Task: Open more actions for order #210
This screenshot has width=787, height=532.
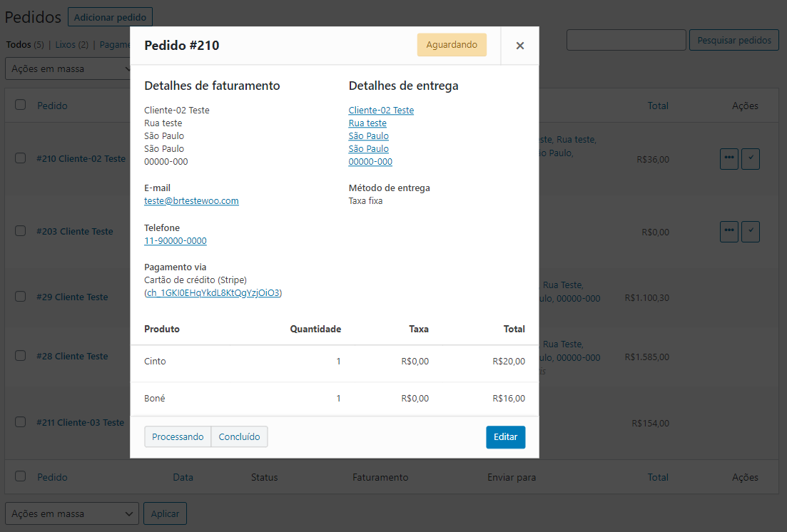Action: point(728,158)
